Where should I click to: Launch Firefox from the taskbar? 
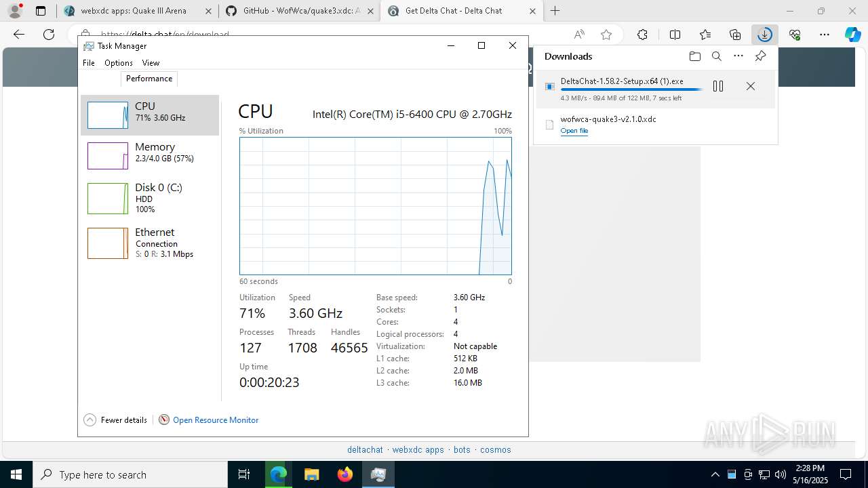[x=345, y=474]
